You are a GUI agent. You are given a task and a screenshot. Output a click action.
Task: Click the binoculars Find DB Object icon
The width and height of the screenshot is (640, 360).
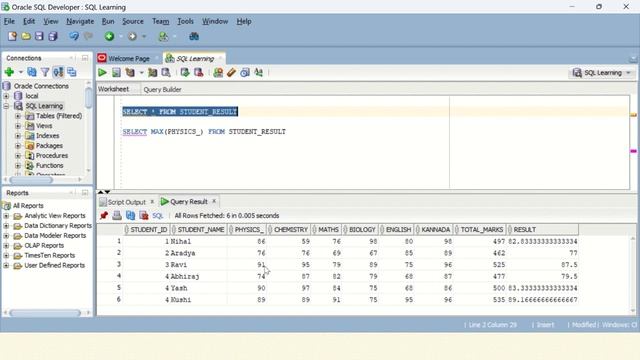[194, 36]
